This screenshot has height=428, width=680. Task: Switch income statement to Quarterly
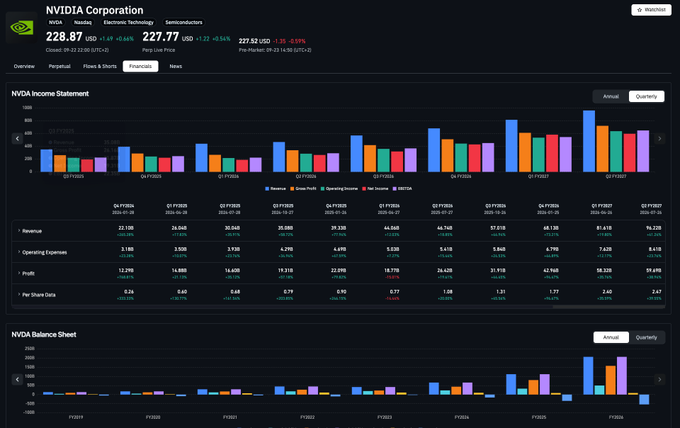(x=646, y=96)
